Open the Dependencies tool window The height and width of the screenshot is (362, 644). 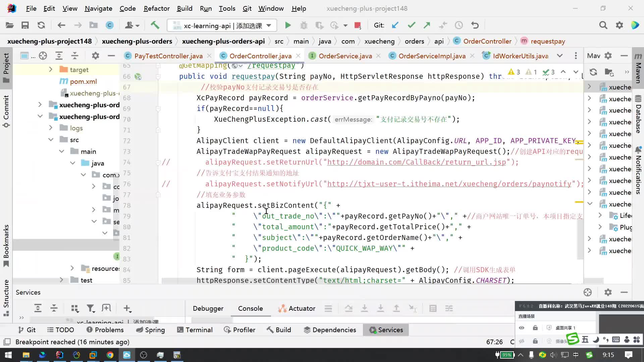[330, 330]
